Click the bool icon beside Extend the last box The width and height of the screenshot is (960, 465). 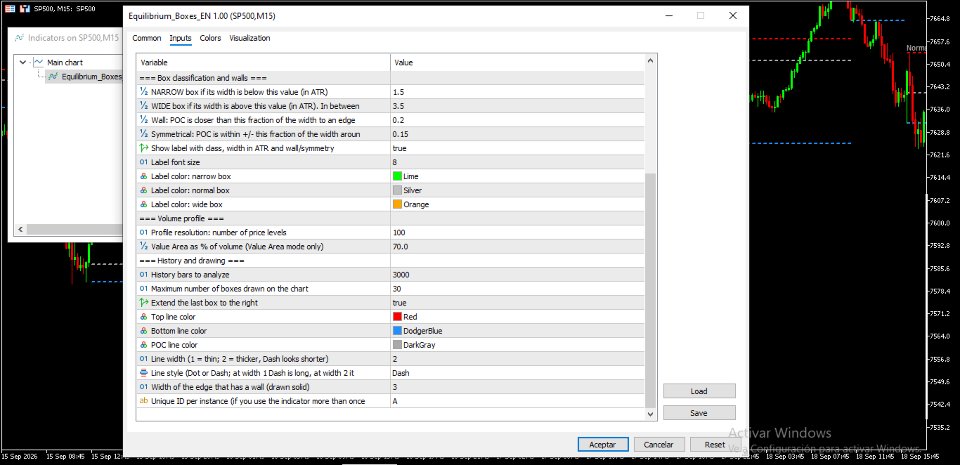[144, 303]
